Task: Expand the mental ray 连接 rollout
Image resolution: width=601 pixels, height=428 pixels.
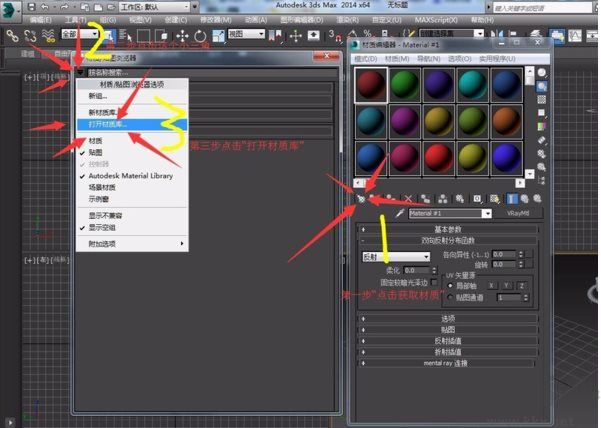Action: click(446, 363)
